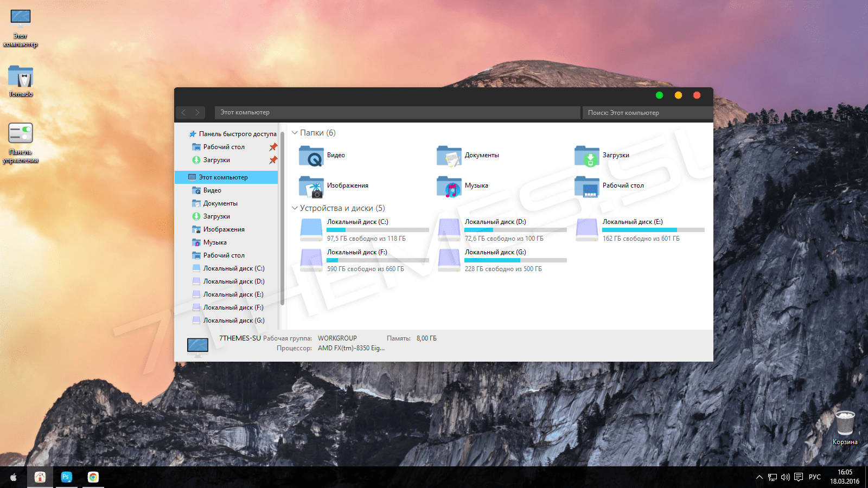Unpin Рабочий стол from quick access
The width and height of the screenshot is (868, 488).
[273, 146]
